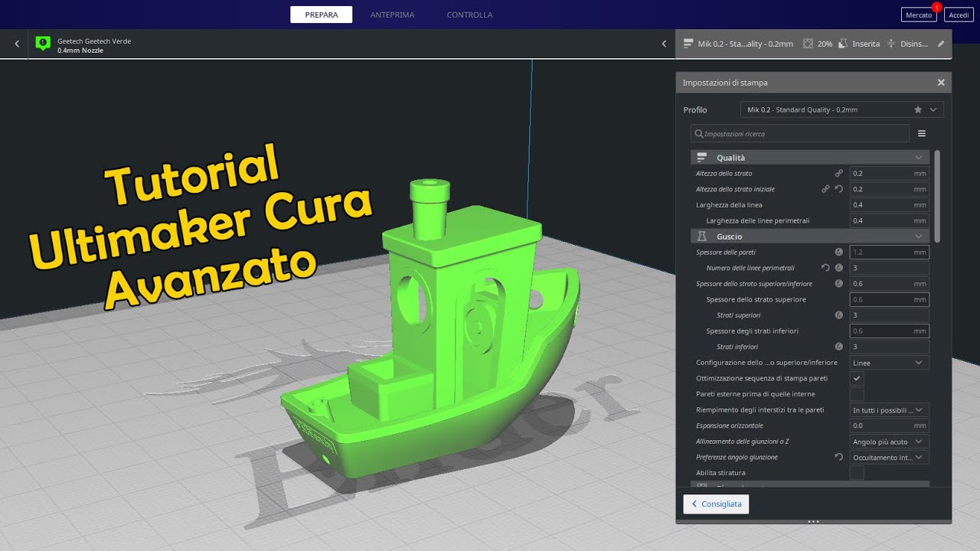Enable Abilita stiratura checkbox
The height and width of the screenshot is (551, 980).
[x=857, y=473]
